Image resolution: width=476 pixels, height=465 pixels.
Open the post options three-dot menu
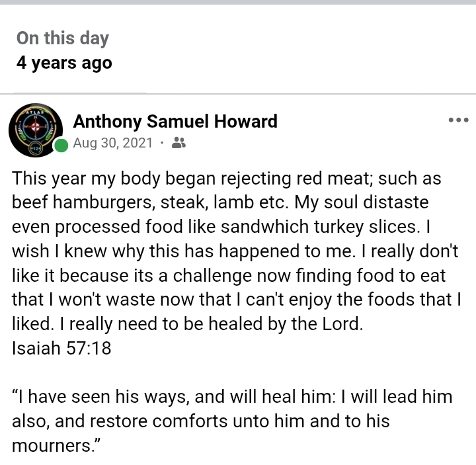(458, 120)
